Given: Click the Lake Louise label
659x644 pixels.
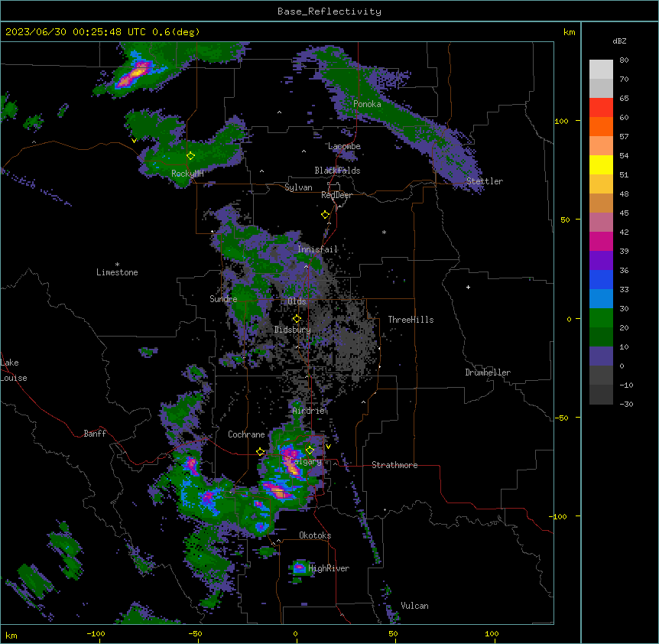Looking at the screenshot, I should [14, 370].
